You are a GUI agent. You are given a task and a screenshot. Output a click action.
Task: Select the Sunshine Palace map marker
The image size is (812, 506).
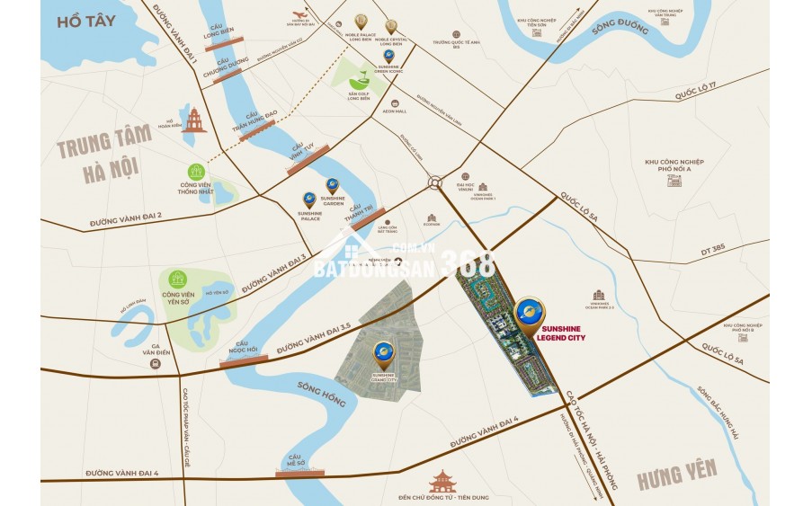[309, 200]
